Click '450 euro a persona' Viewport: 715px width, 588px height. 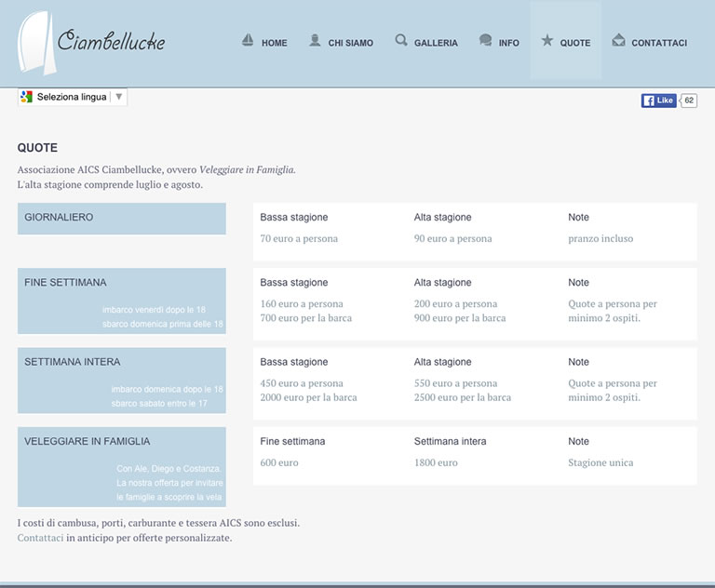click(x=302, y=383)
